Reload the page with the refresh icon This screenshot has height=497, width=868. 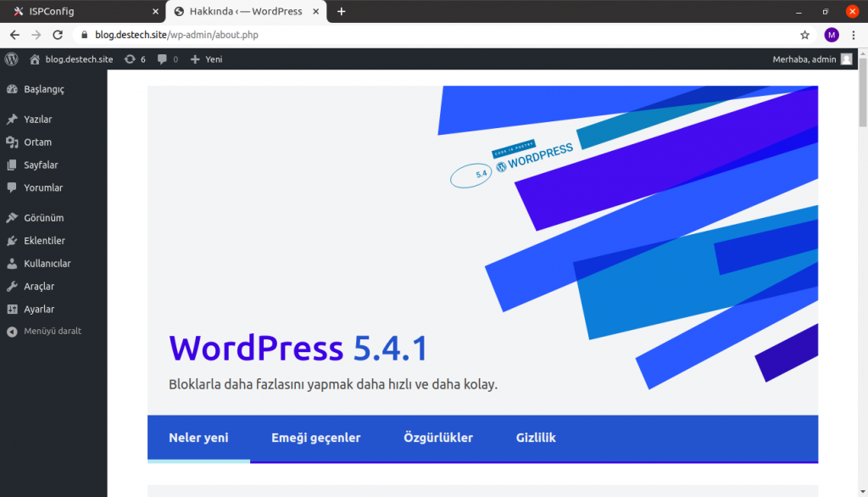pyautogui.click(x=58, y=35)
